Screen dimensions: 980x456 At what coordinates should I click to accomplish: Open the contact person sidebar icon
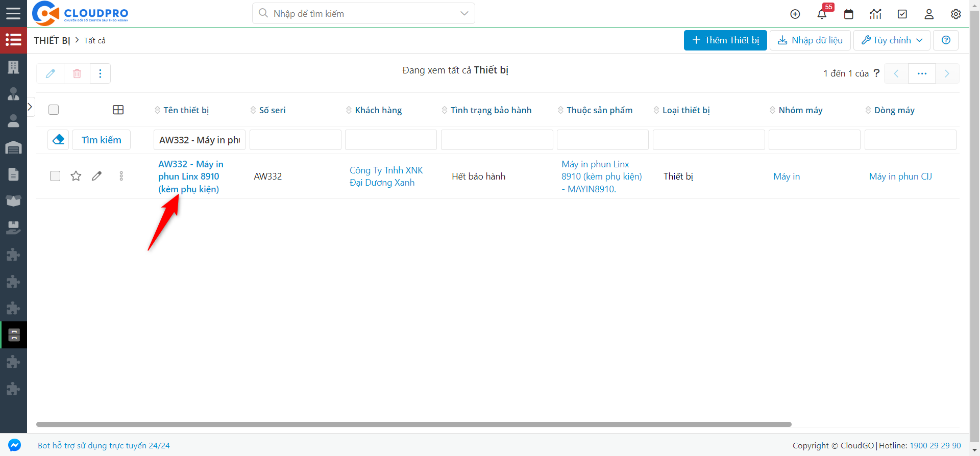coord(13,121)
